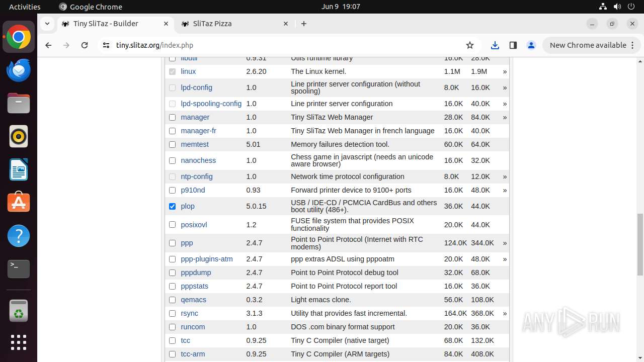Open power menu icon in top bar
Viewport: 644px width, 362px height.
(631, 7)
